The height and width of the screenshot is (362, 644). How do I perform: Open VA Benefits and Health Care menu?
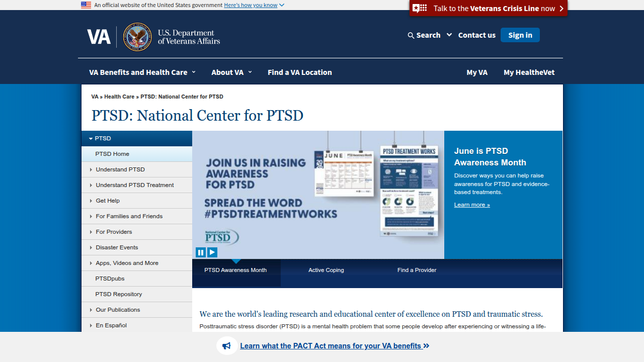(x=142, y=72)
